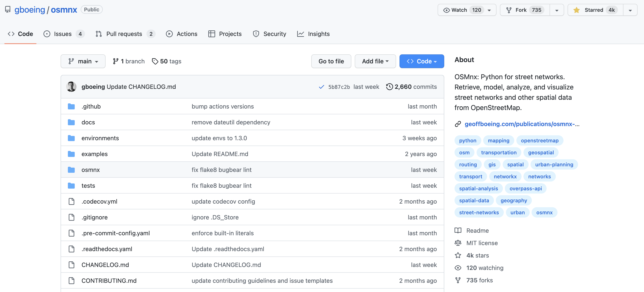This screenshot has width=644, height=292.
Task: Expand the fork options dropdown arrow
Action: [x=557, y=10]
